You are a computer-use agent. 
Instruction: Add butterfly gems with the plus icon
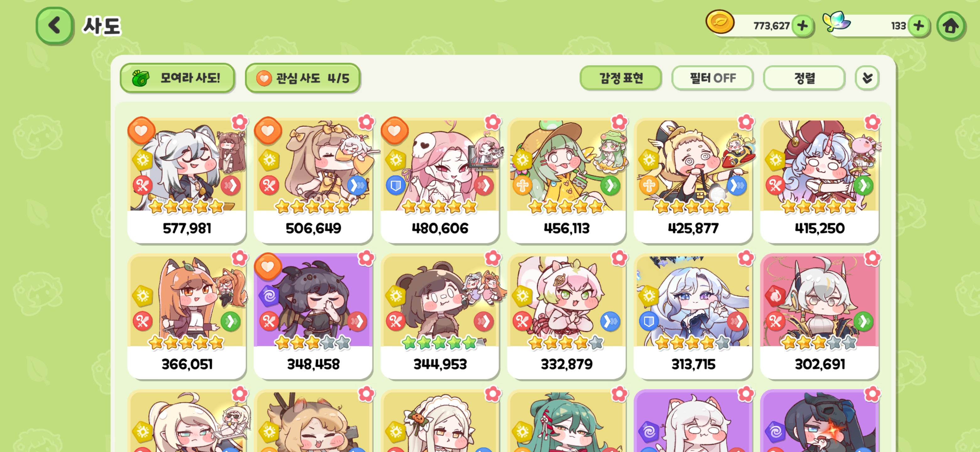[x=918, y=26]
